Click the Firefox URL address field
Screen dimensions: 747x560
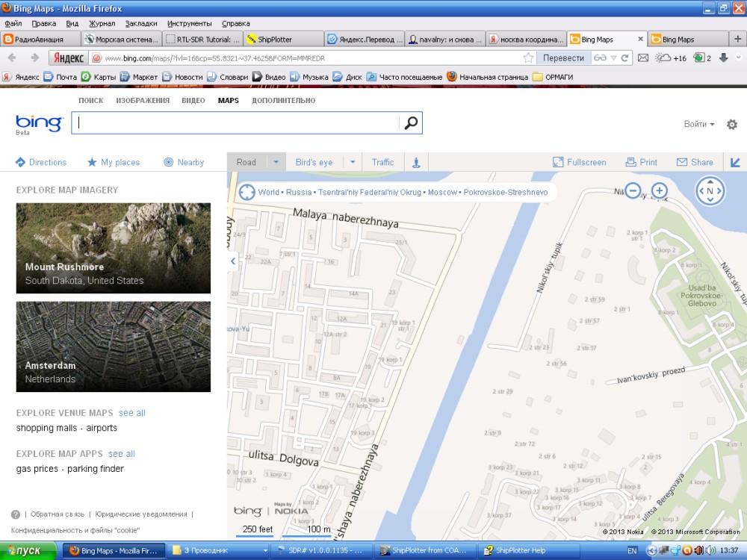click(x=305, y=58)
